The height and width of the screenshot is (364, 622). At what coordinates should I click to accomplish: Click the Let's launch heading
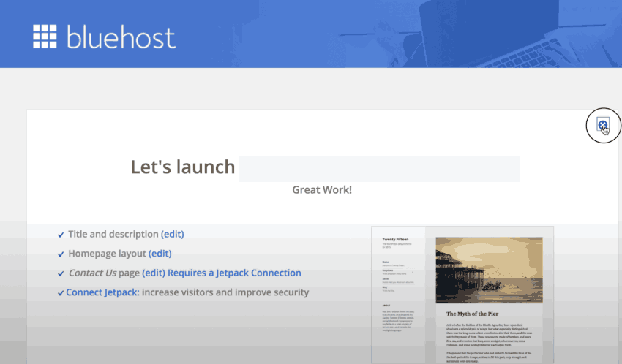183,167
